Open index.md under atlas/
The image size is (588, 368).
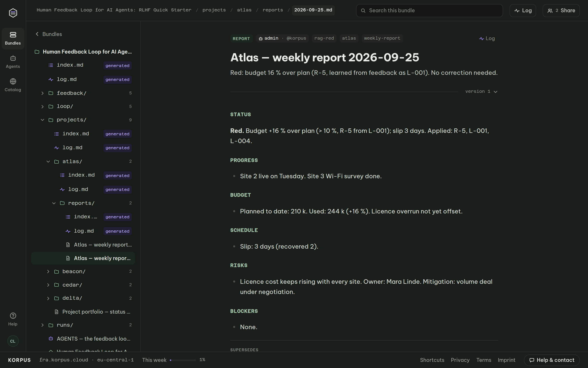(83, 175)
